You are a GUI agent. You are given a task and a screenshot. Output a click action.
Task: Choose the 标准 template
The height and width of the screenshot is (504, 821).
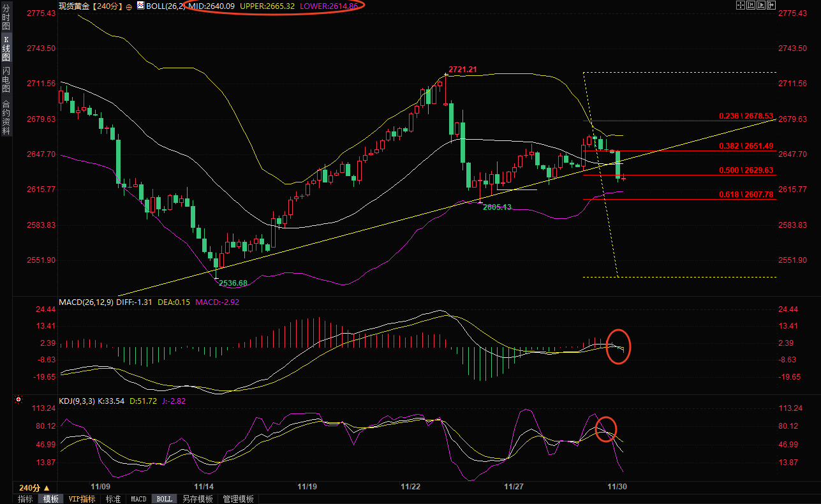[x=113, y=499]
